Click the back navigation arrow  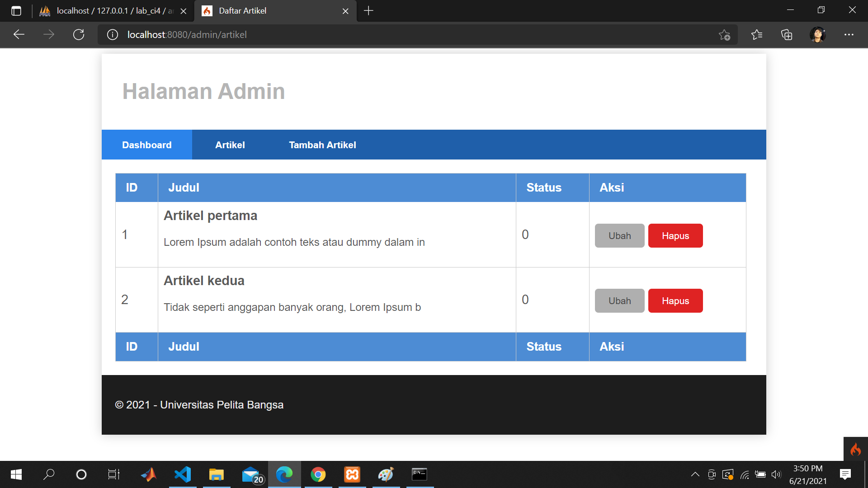19,34
